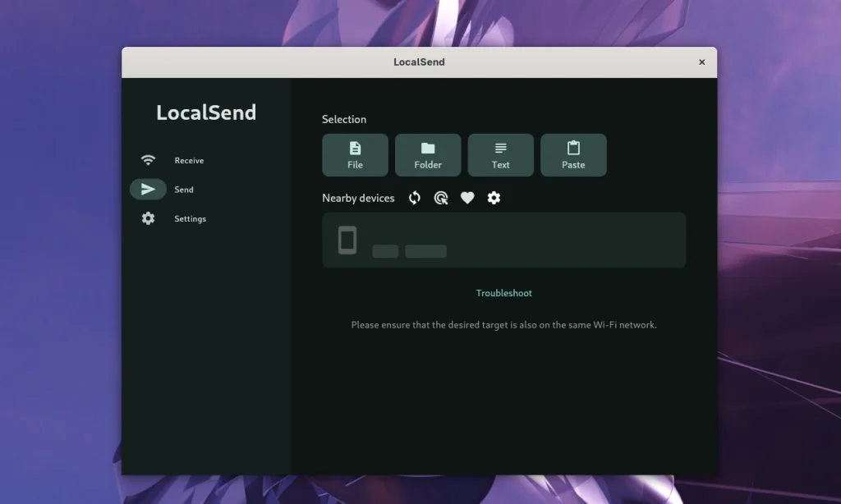The width and height of the screenshot is (841, 504).
Task: Switch to the Settings section
Action: 190,218
